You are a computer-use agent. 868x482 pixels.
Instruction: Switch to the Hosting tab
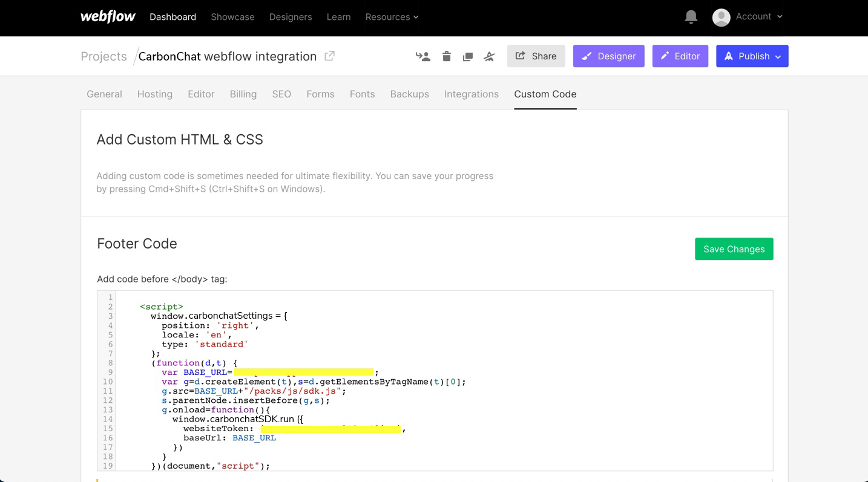tap(154, 94)
